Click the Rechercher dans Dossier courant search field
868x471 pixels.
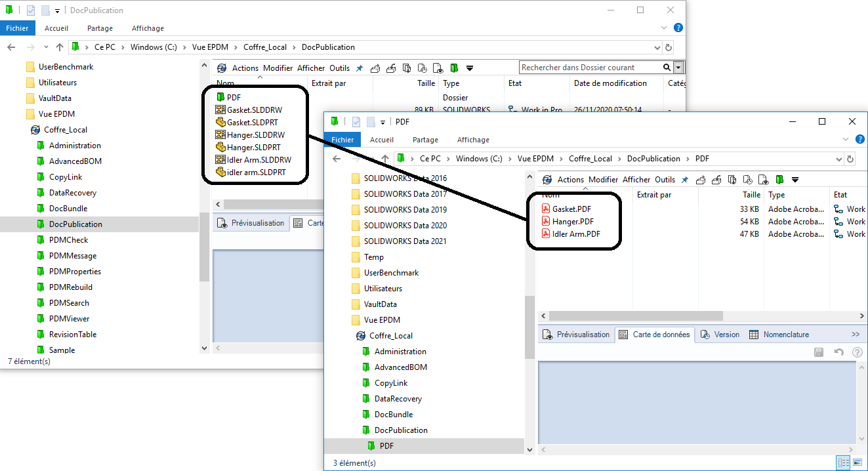pos(590,68)
